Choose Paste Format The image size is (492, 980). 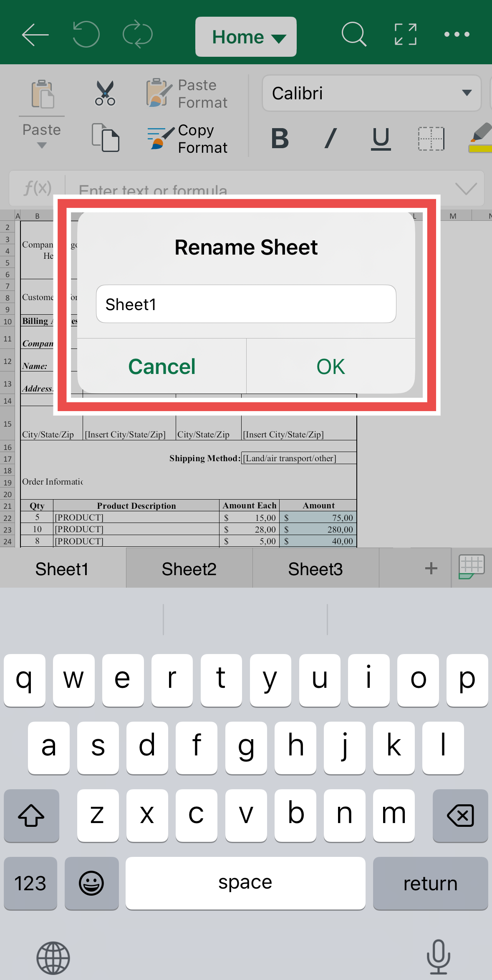(187, 93)
